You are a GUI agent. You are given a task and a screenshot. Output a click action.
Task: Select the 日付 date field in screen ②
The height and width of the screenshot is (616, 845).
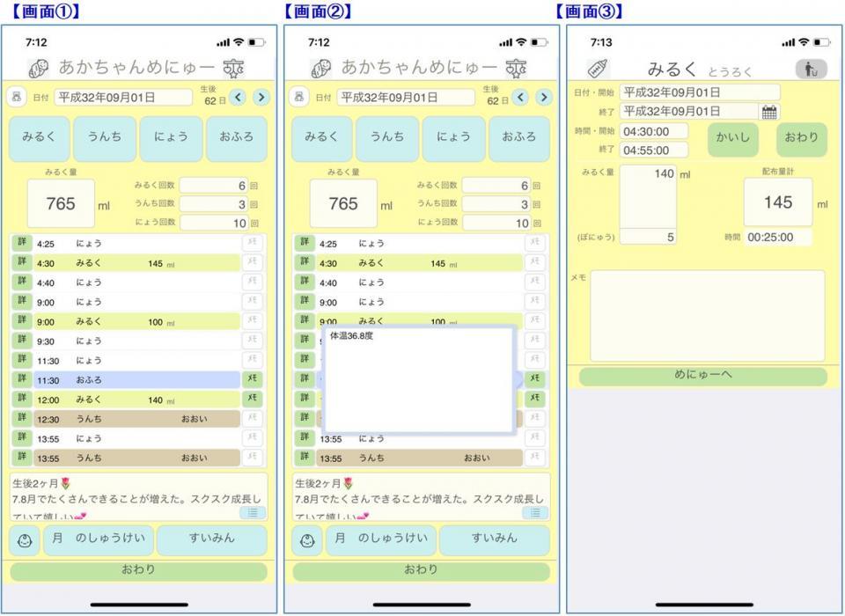406,98
